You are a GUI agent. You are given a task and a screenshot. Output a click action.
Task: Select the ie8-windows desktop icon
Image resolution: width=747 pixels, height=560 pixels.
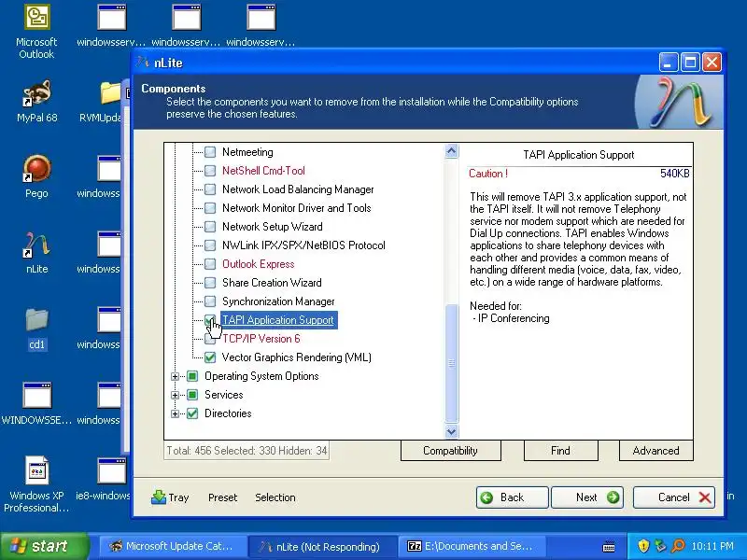[x=104, y=479]
